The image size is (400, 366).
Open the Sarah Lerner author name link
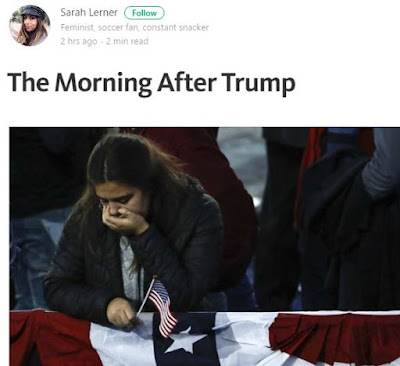pyautogui.click(x=89, y=13)
